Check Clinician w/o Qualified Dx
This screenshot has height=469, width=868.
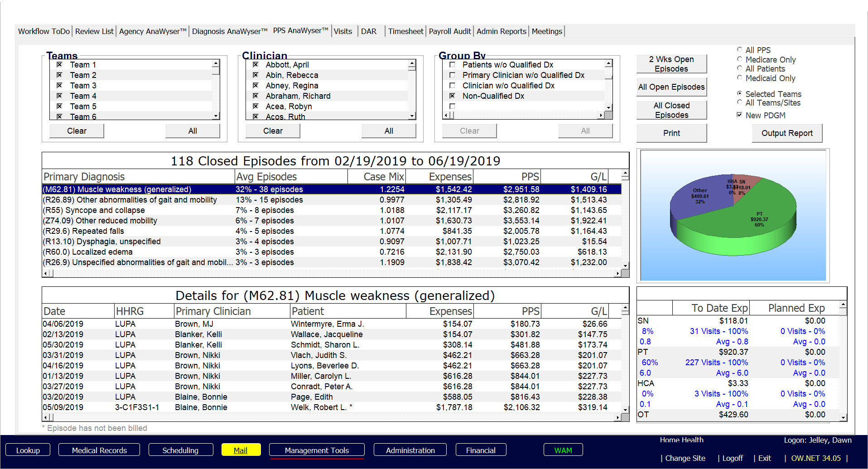point(452,86)
